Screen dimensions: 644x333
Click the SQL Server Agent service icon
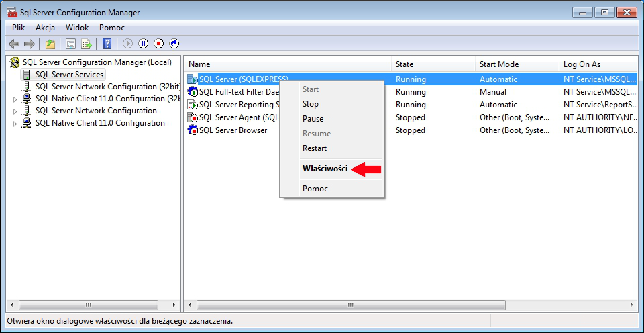click(193, 117)
